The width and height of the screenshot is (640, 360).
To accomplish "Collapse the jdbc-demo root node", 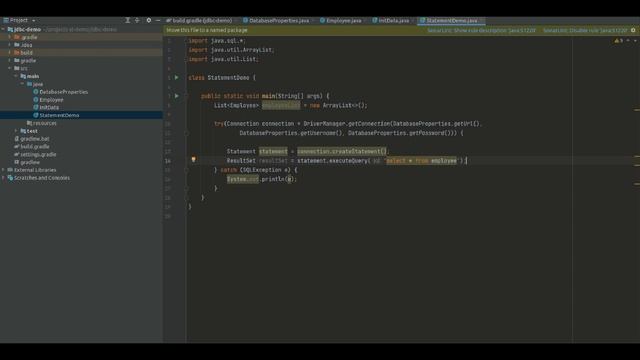I will (x=3, y=29).
